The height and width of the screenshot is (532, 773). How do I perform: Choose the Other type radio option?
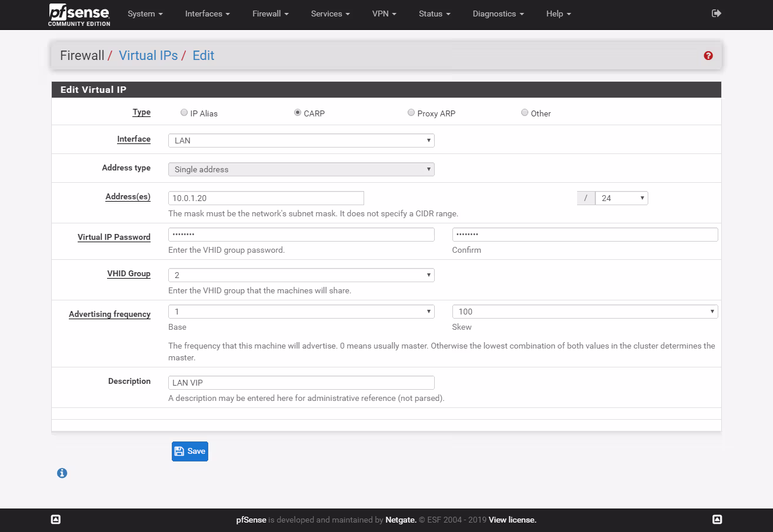click(x=525, y=113)
